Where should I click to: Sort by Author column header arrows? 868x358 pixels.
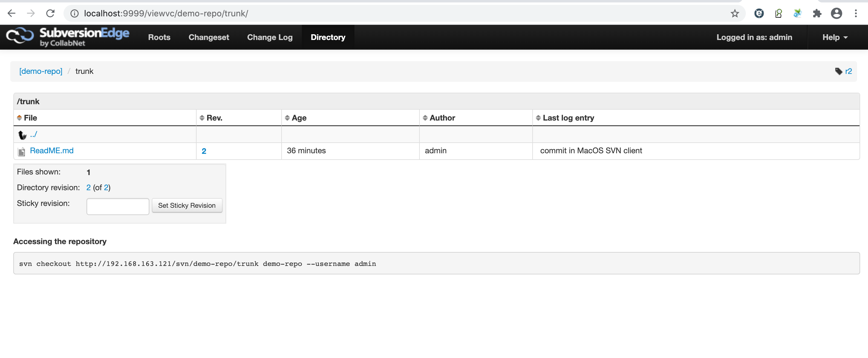coord(425,118)
